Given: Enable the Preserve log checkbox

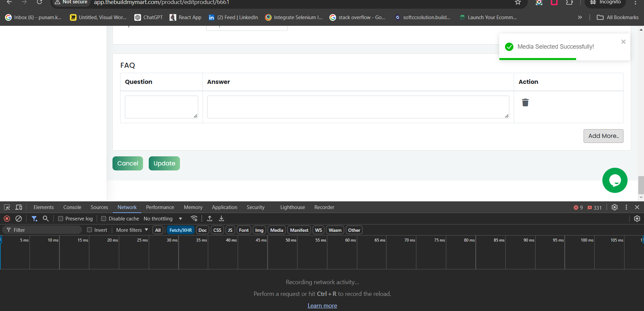Looking at the screenshot, I should pyautogui.click(x=60, y=218).
